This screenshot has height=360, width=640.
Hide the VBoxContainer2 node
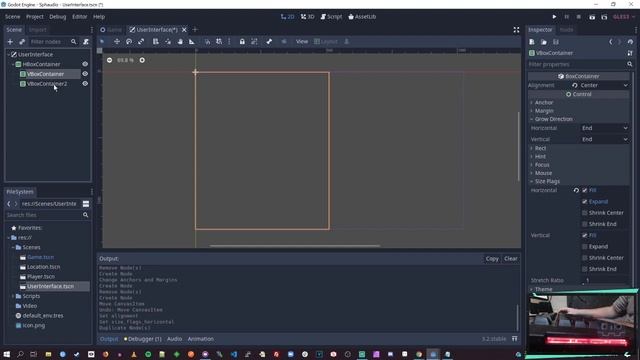pyautogui.click(x=85, y=84)
